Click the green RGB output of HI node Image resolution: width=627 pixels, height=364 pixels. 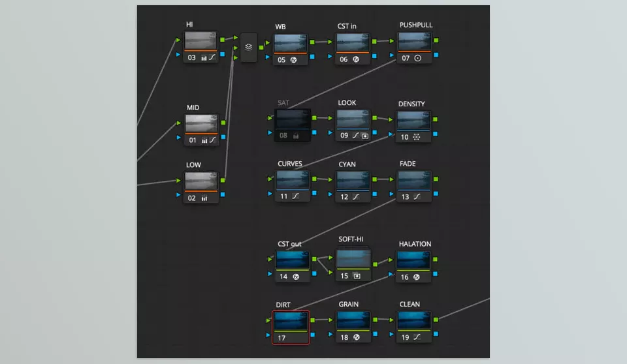tap(222, 40)
